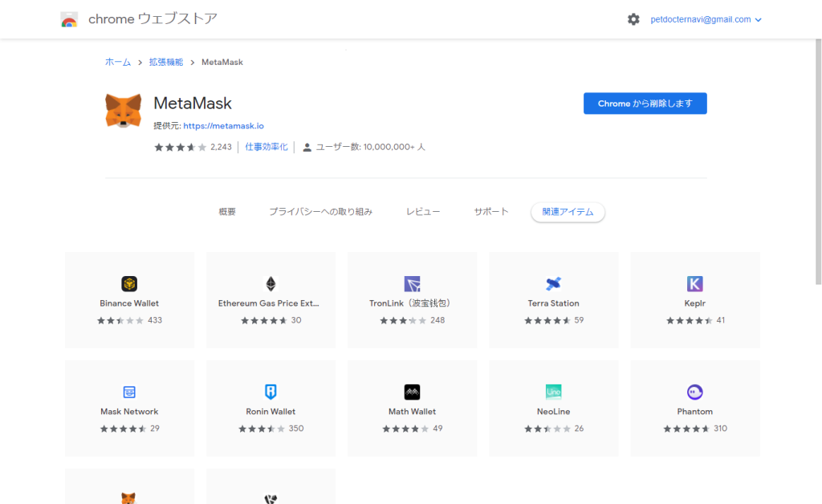822x504 pixels.
Task: Switch to the サポート tab
Action: pos(491,212)
